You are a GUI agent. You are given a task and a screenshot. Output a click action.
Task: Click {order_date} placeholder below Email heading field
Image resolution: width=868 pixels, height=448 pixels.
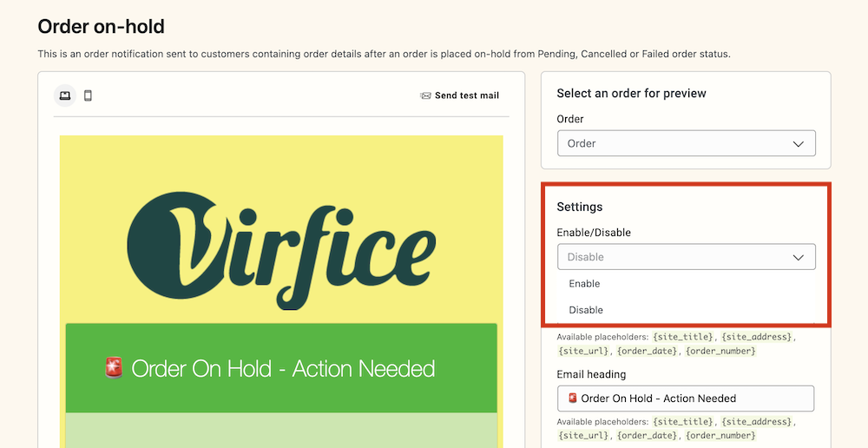(648, 436)
